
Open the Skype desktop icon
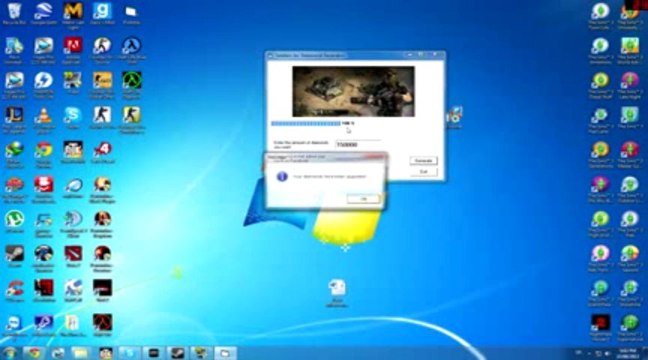tap(73, 115)
